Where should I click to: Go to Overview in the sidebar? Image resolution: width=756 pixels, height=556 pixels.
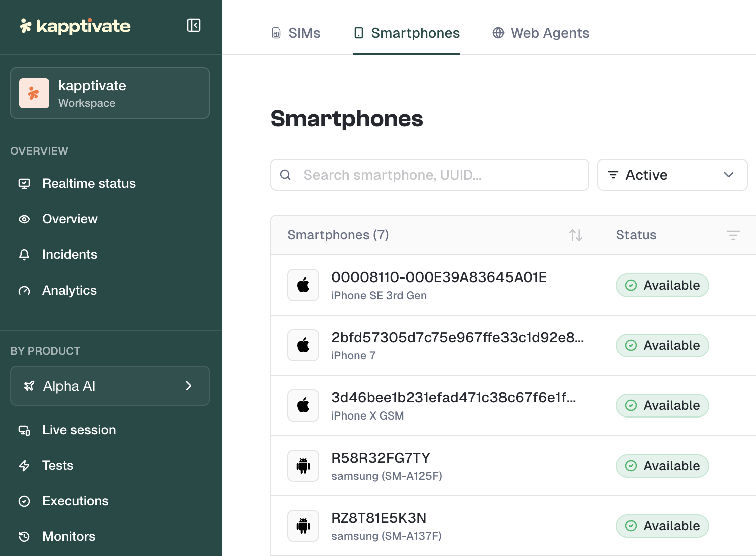tap(70, 219)
